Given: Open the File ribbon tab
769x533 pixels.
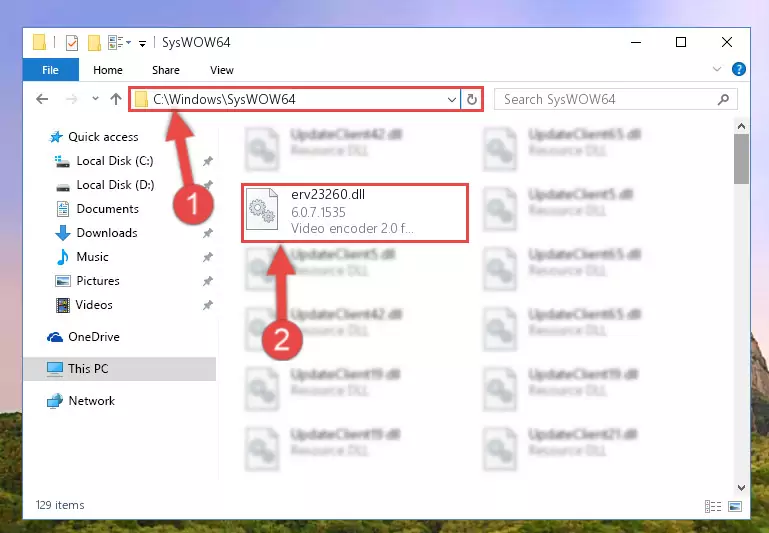Looking at the screenshot, I should 51,70.
